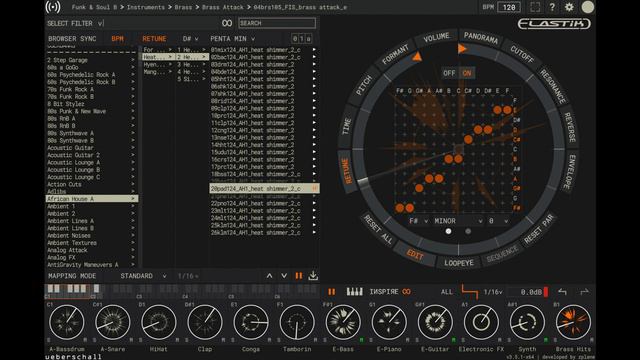This screenshot has width=640, height=360.
Task: Select the Tamborin sample pad
Action: (297, 322)
